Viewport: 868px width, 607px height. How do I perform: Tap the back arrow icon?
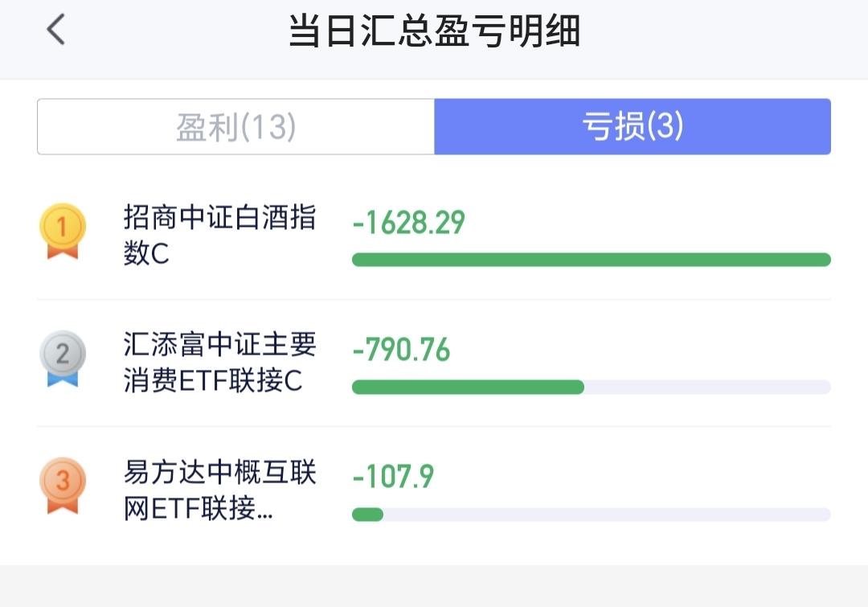tap(56, 30)
